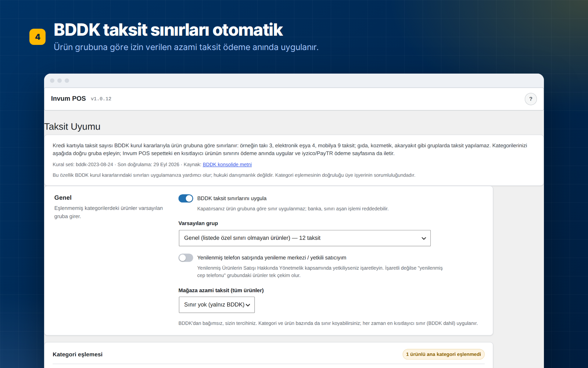Click the Genel section heading
The height and width of the screenshot is (368, 588).
(x=63, y=198)
